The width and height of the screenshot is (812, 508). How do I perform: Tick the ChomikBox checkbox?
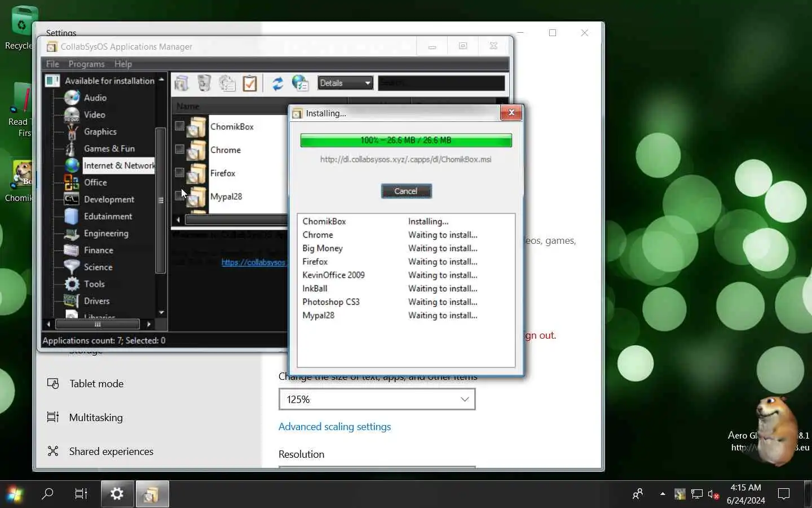pyautogui.click(x=179, y=126)
